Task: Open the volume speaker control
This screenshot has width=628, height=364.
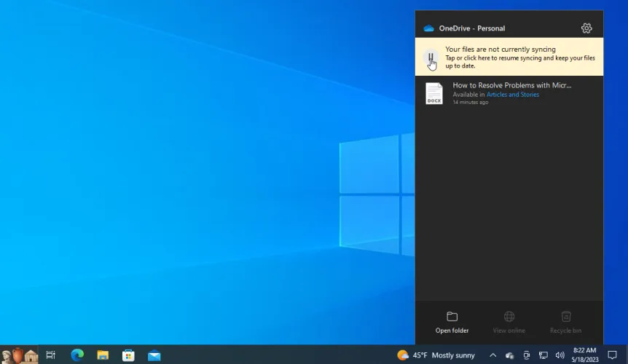Action: pos(560,355)
